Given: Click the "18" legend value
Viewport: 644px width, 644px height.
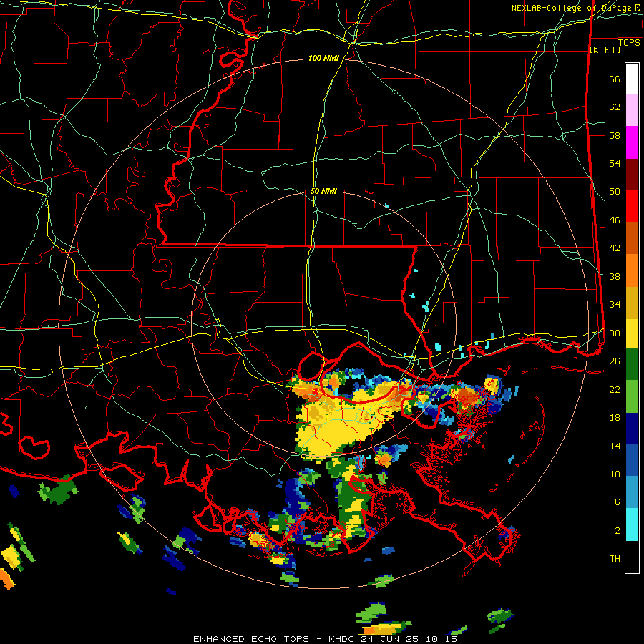Looking at the screenshot, I should (x=615, y=418).
